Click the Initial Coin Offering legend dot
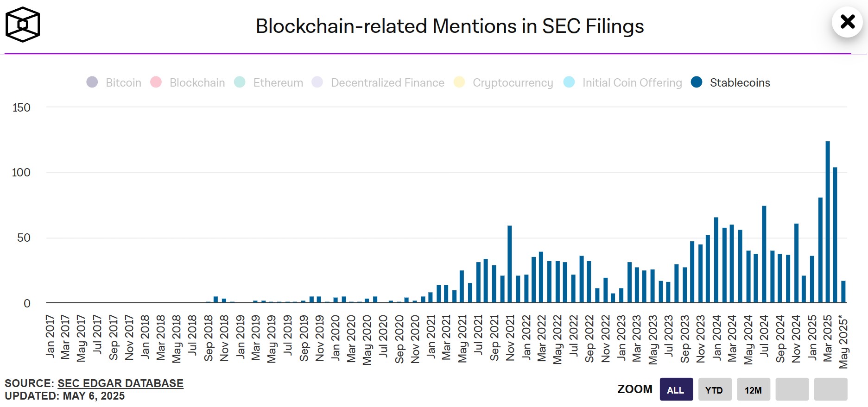868x407 pixels. coord(569,82)
